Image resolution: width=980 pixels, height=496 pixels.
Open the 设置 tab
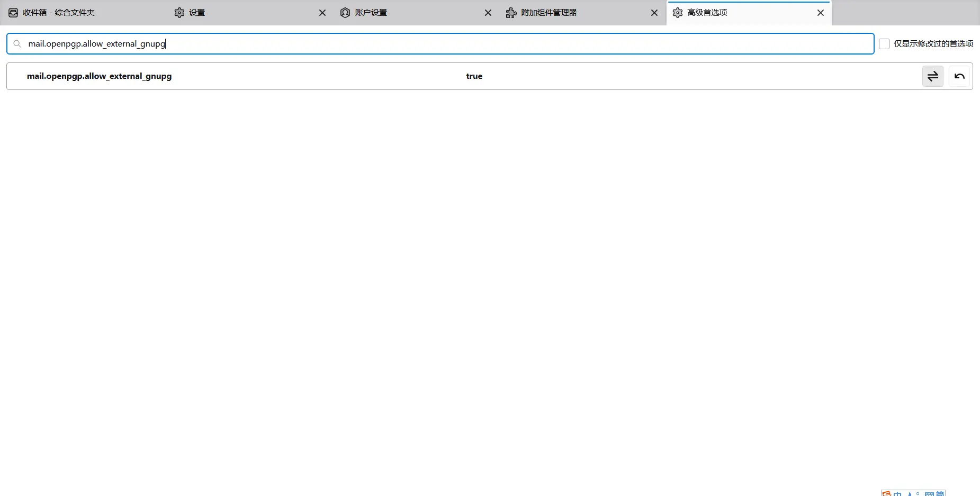[197, 13]
